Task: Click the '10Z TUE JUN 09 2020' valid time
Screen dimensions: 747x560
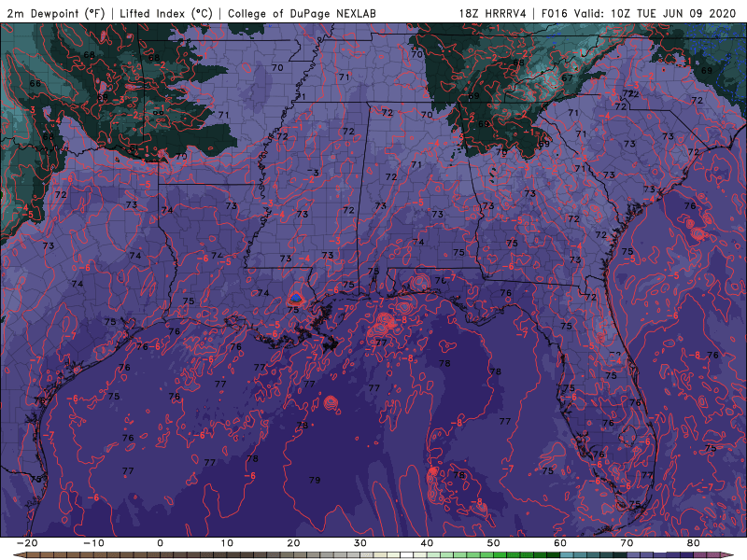Action: pos(673,13)
